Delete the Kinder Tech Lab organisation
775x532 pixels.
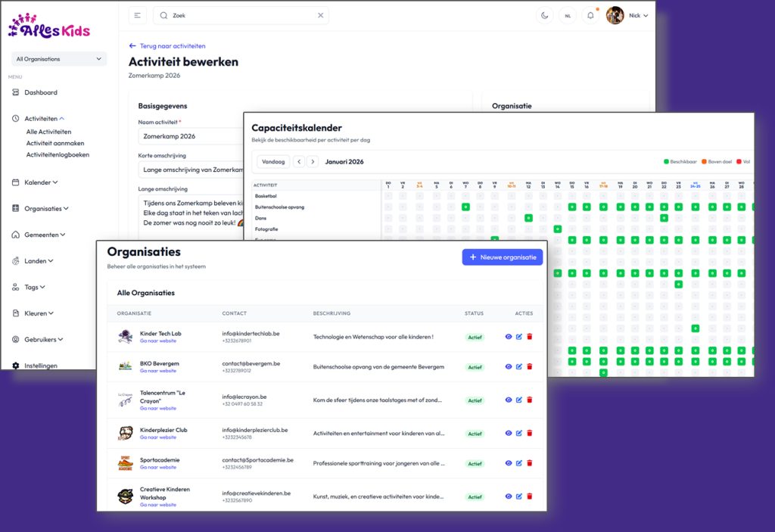point(530,337)
